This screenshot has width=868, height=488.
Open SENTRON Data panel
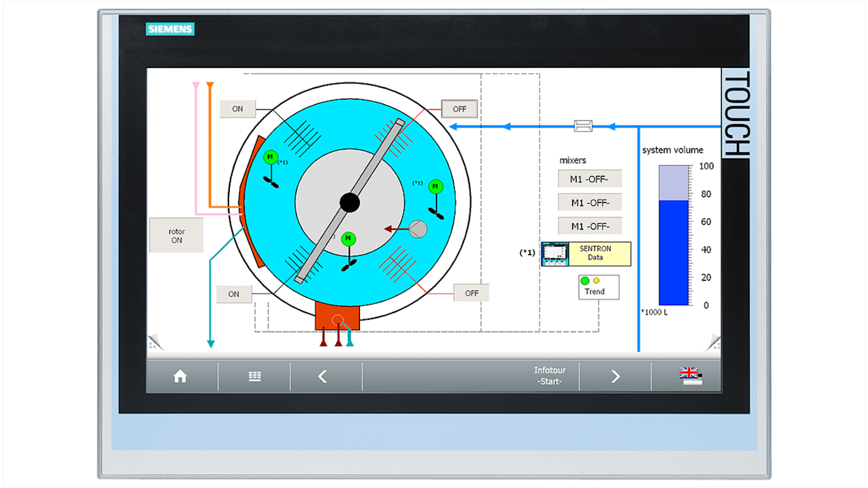click(x=595, y=253)
